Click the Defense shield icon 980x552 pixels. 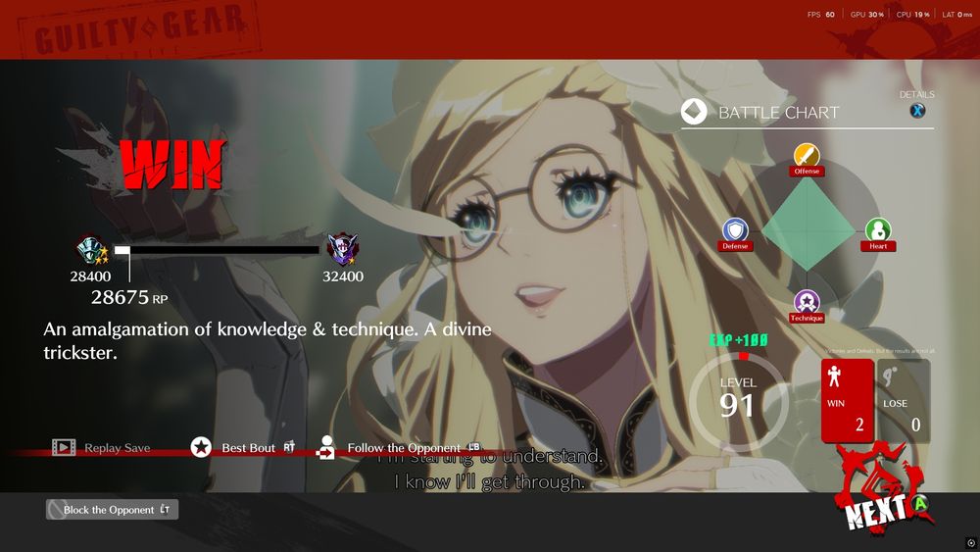[x=735, y=229]
